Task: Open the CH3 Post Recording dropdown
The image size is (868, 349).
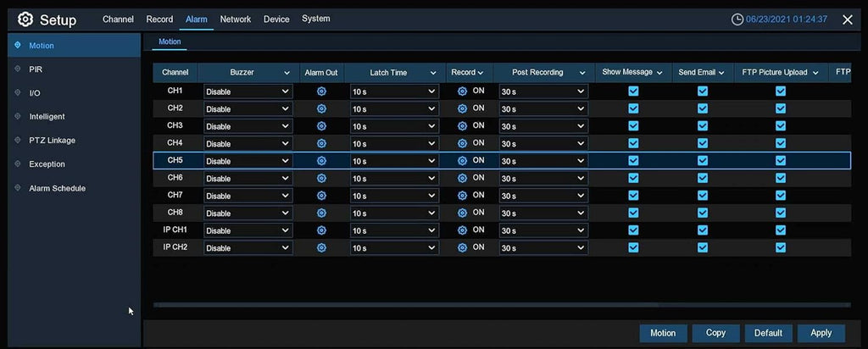Action: [x=543, y=126]
